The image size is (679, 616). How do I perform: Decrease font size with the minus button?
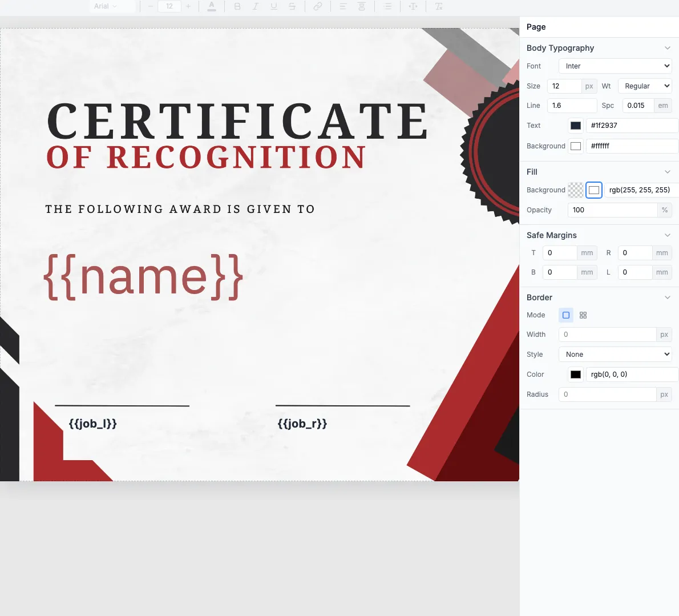tap(150, 6)
